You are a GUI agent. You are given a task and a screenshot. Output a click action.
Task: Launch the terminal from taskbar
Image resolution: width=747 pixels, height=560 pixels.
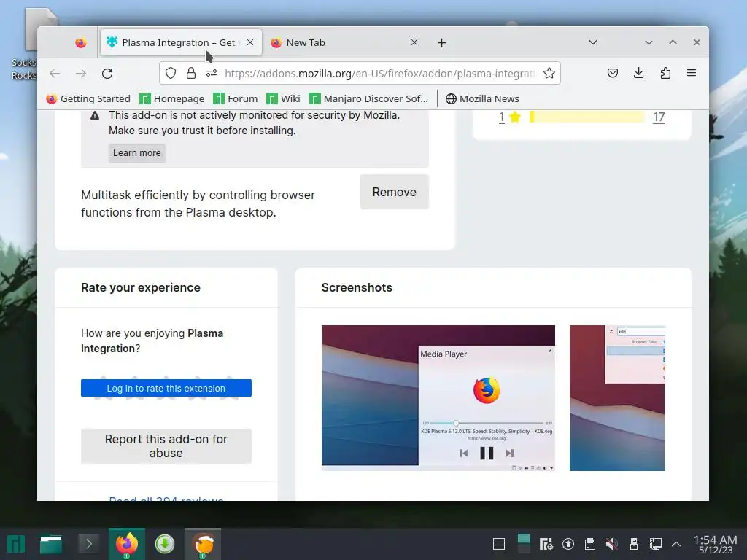click(88, 544)
